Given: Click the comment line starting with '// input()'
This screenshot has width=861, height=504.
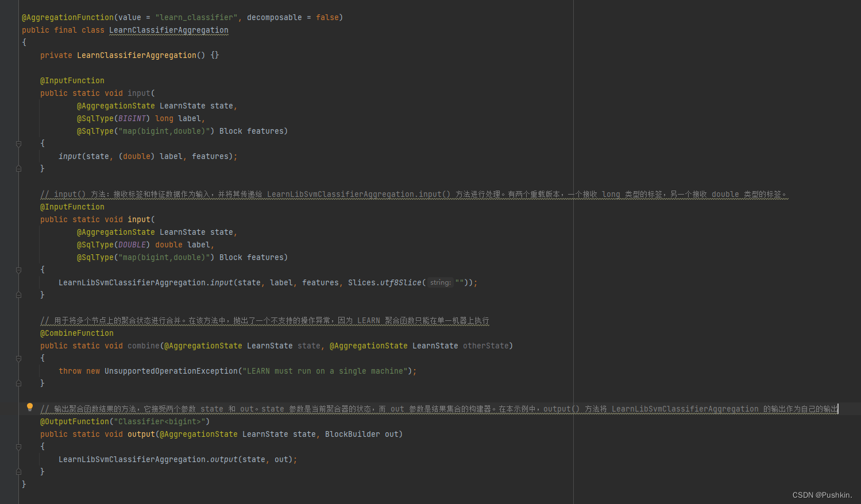Looking at the screenshot, I should click(x=414, y=195).
